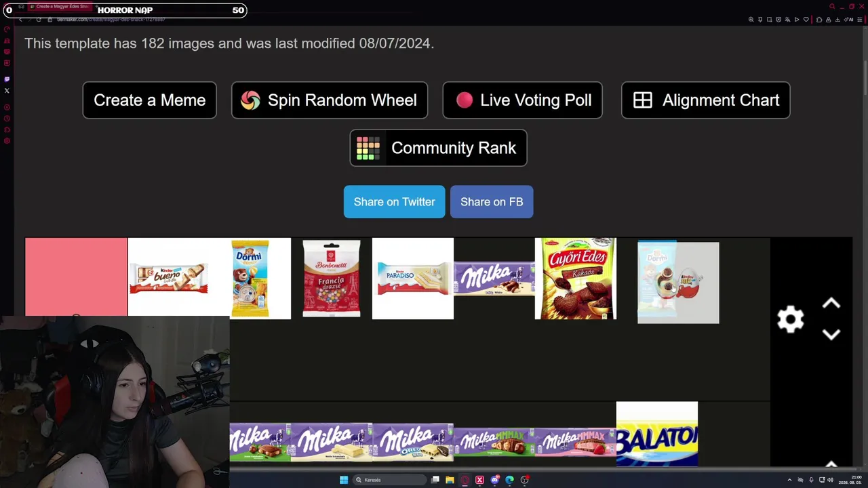Open the Windows Start menu
The image size is (868, 488).
pyautogui.click(x=344, y=480)
